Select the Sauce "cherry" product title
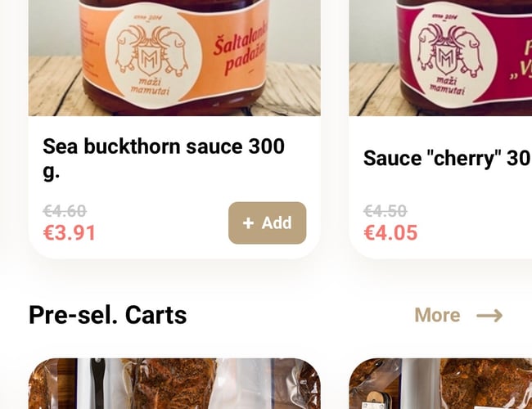The height and width of the screenshot is (409, 532). click(446, 158)
